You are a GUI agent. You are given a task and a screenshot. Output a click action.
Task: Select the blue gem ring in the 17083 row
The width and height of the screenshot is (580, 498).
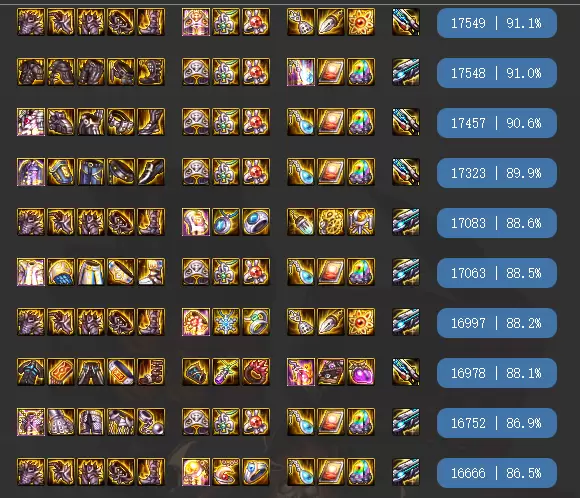(256, 222)
